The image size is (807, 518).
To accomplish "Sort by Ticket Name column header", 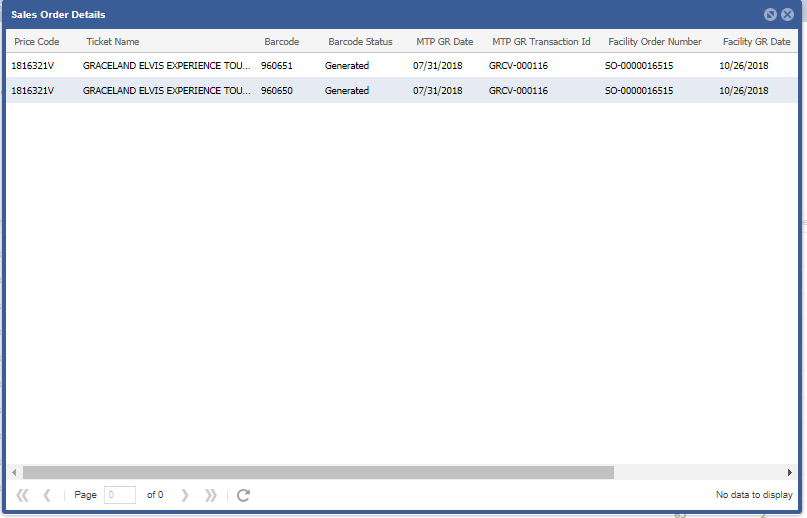I will (x=113, y=42).
